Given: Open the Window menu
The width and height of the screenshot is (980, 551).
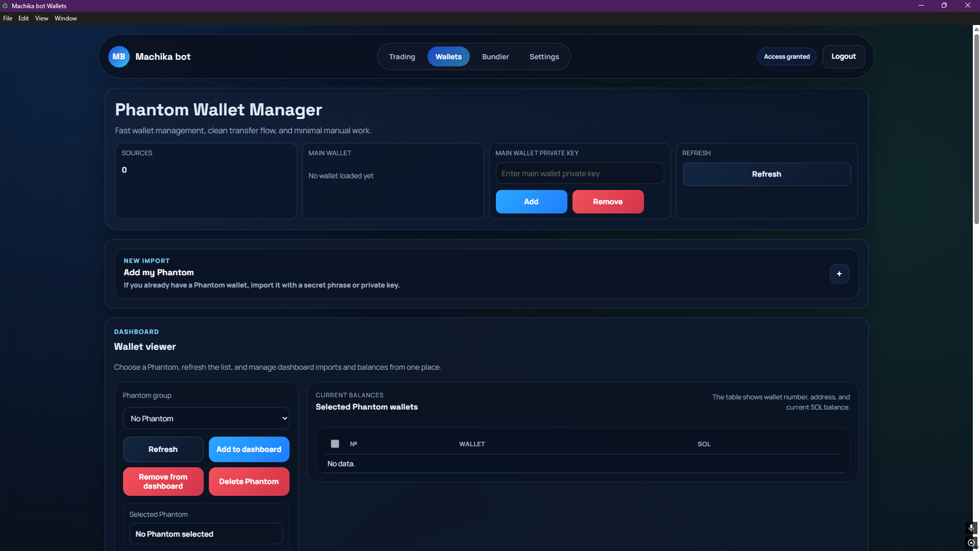Looking at the screenshot, I should (x=66, y=18).
